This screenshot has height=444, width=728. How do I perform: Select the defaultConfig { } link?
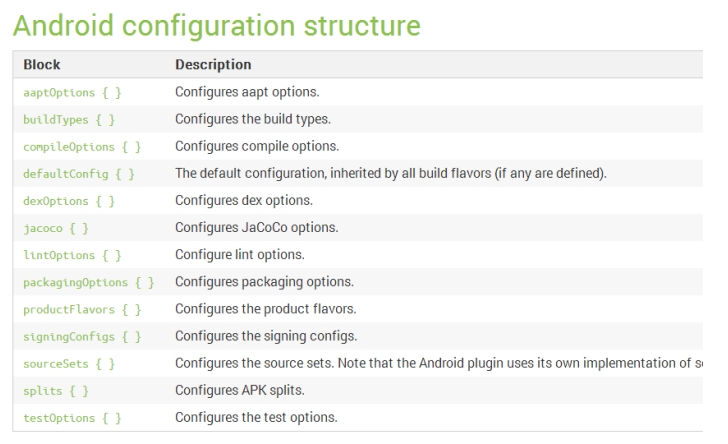pos(78,174)
